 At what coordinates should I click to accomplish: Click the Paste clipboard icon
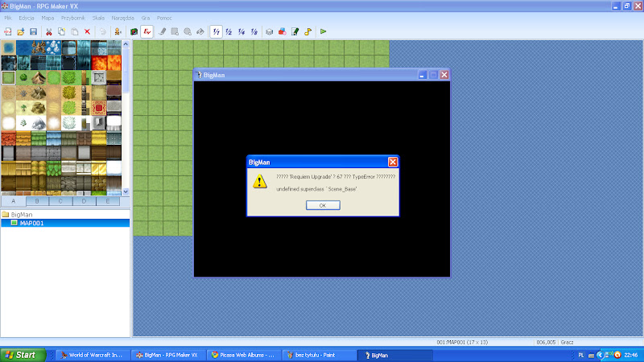(74, 31)
